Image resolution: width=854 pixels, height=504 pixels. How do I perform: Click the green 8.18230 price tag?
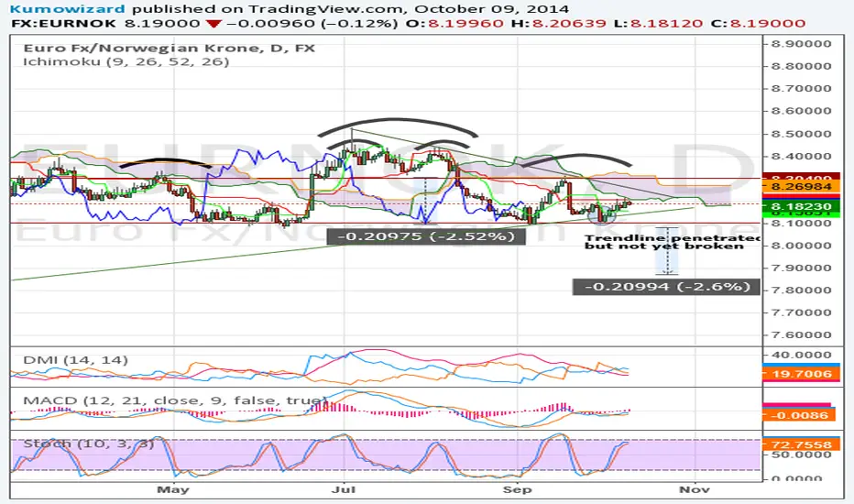[801, 206]
